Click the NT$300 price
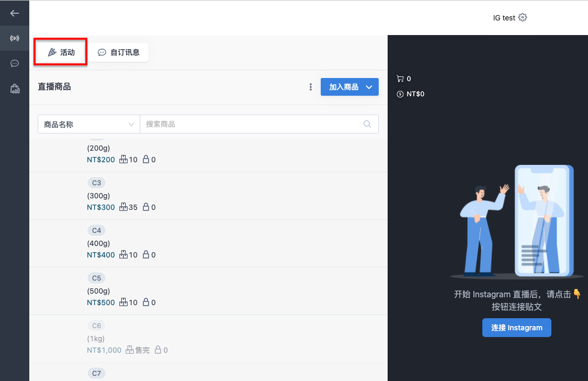588x381 pixels. [101, 207]
